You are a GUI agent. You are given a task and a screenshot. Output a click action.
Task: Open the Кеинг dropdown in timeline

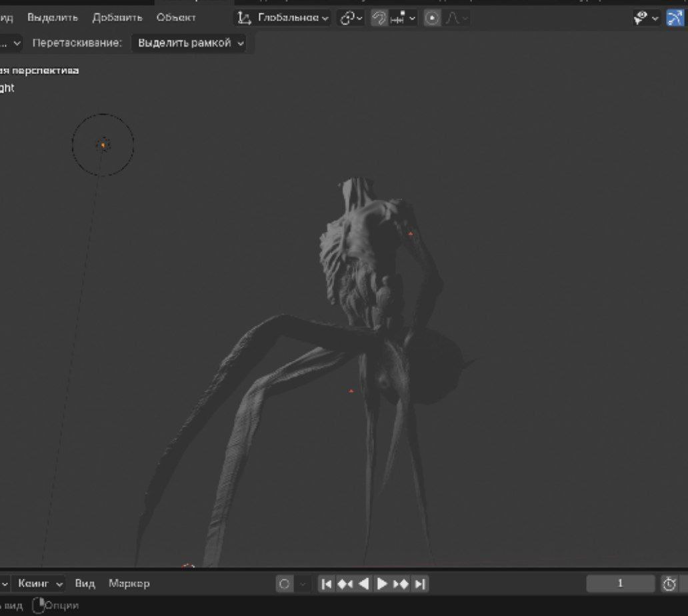[x=40, y=583]
